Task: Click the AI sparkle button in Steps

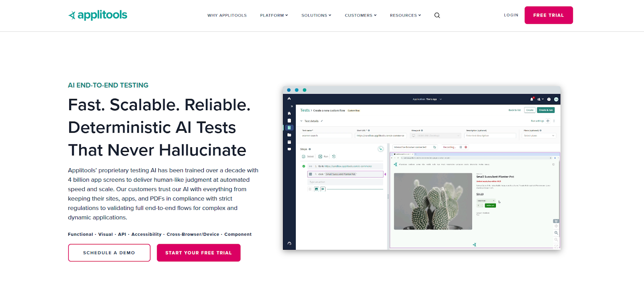Action: pyautogui.click(x=380, y=149)
